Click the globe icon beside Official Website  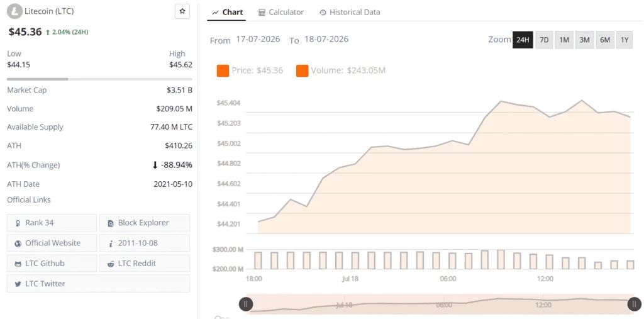(18, 243)
